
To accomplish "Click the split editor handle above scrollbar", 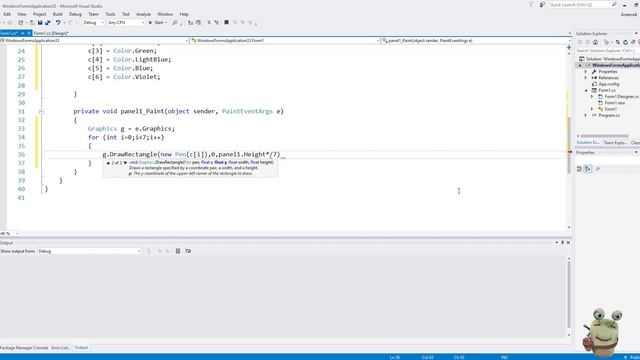I will coord(569,47).
